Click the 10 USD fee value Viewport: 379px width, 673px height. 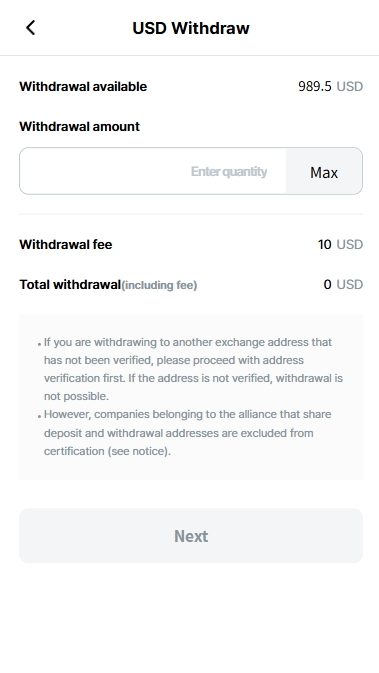click(340, 245)
